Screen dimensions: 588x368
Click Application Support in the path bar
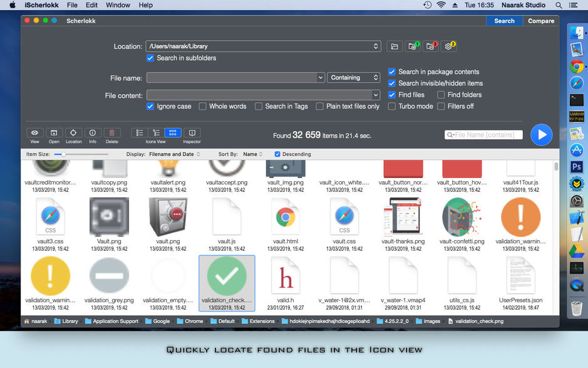pyautogui.click(x=115, y=322)
